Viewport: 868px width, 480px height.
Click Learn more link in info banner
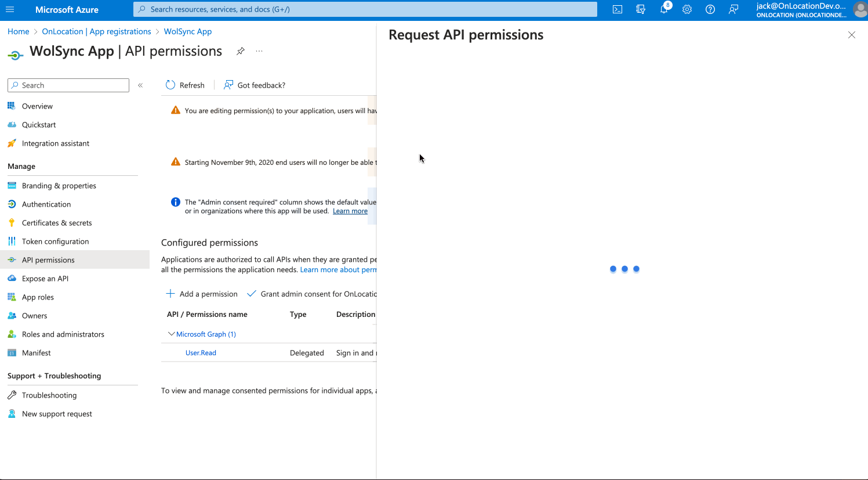pos(350,211)
